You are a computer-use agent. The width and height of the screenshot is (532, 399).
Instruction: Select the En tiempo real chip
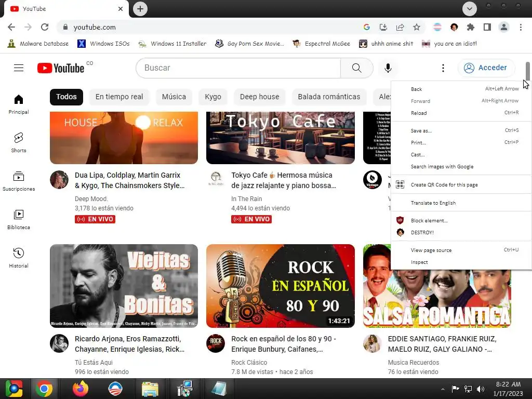[x=119, y=97]
